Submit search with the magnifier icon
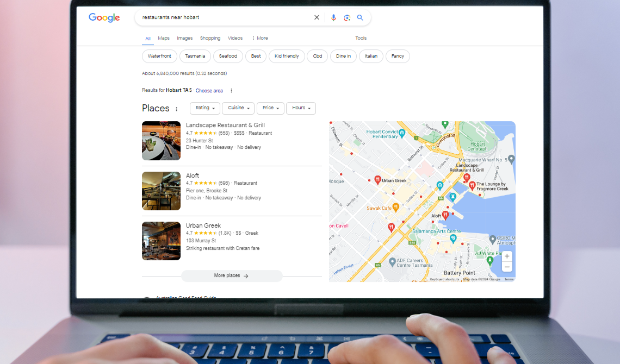The image size is (620, 364). point(360,17)
